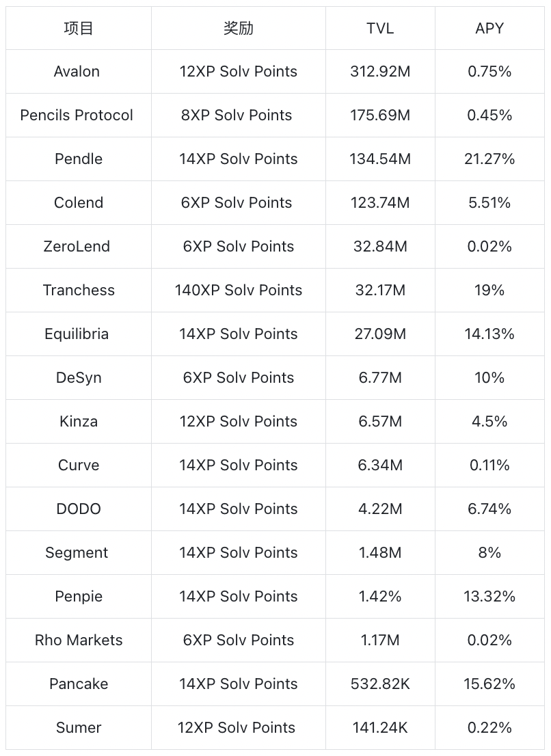Click Pancake's 532.82K TVL value
The image size is (551, 756).
pos(380,684)
